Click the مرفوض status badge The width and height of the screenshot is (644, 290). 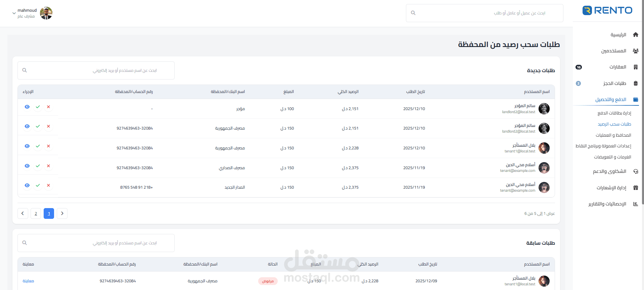point(268,281)
